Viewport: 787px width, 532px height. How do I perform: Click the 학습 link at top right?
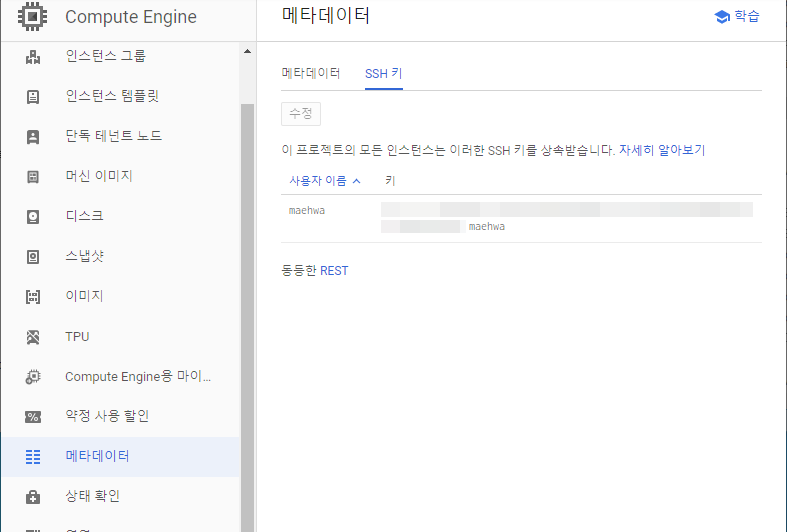pos(737,17)
